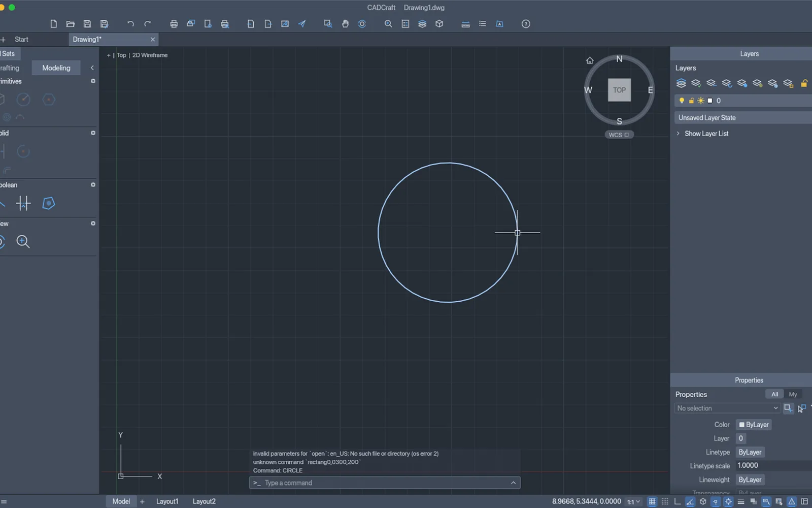Switch to the Layout1 tab
The image size is (812, 508).
167,501
